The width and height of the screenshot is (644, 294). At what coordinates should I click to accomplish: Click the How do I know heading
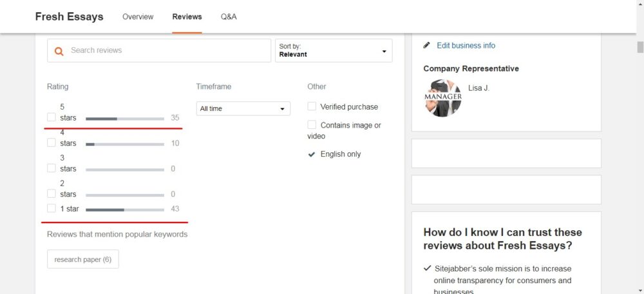(503, 239)
